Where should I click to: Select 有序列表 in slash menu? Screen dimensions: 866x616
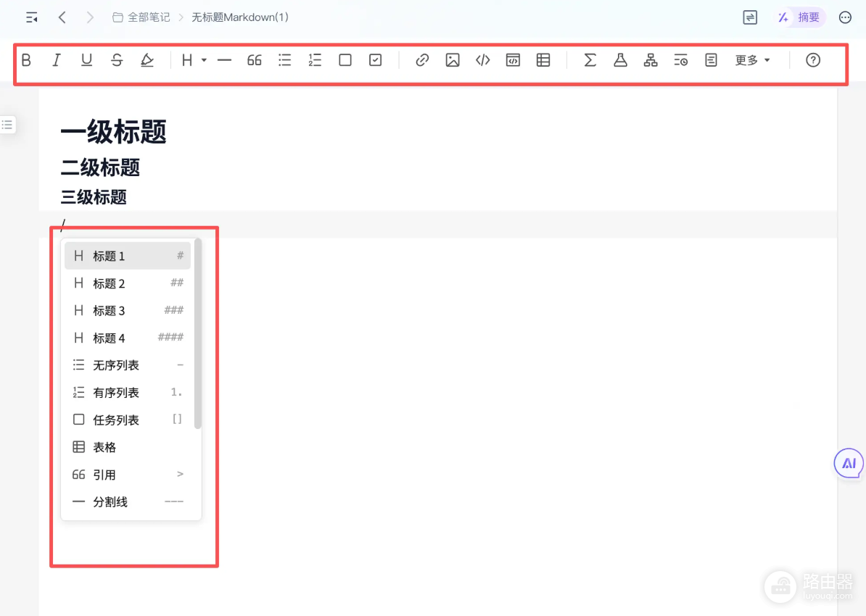(128, 393)
